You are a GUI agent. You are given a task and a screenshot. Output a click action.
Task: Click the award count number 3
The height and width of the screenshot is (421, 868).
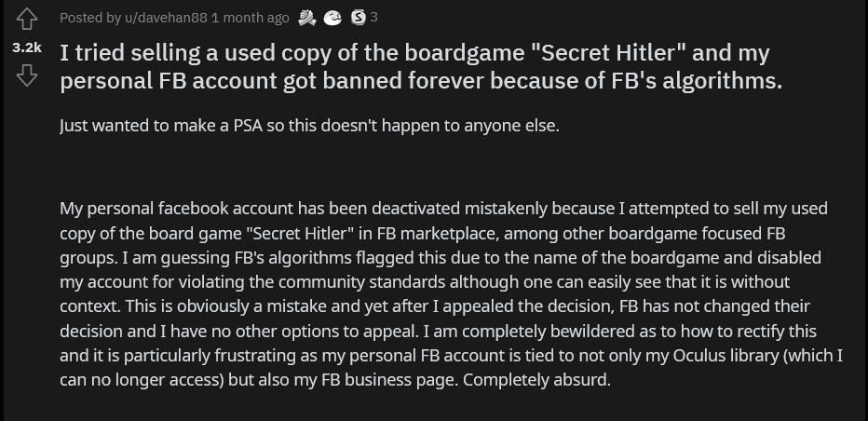[x=373, y=17]
